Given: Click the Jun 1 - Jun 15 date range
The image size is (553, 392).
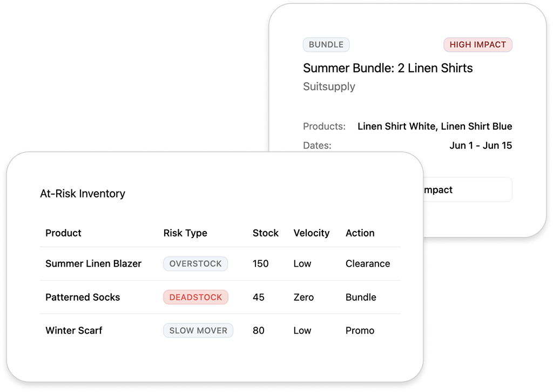Looking at the screenshot, I should point(481,145).
